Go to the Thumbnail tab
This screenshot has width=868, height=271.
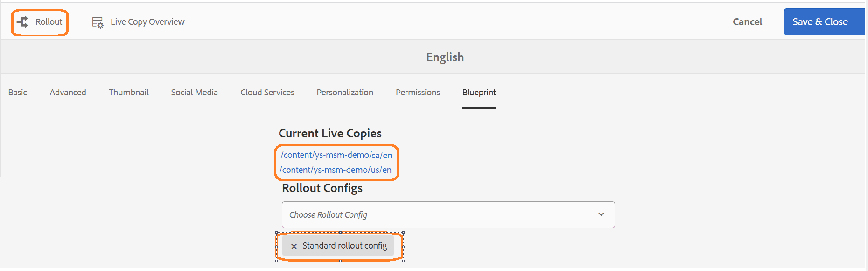tap(129, 93)
